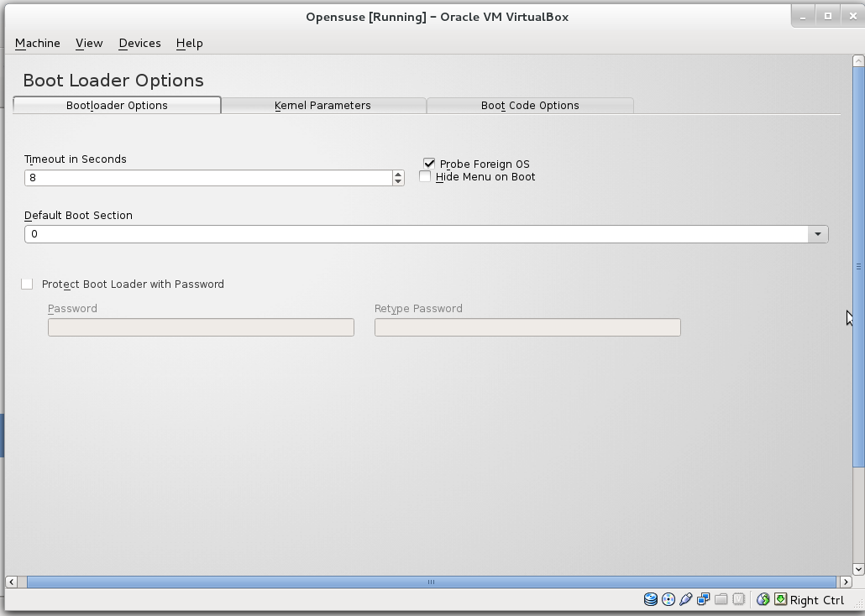This screenshot has width=865, height=616.
Task: Increase timeout using the spinner up arrow
Action: click(396, 174)
